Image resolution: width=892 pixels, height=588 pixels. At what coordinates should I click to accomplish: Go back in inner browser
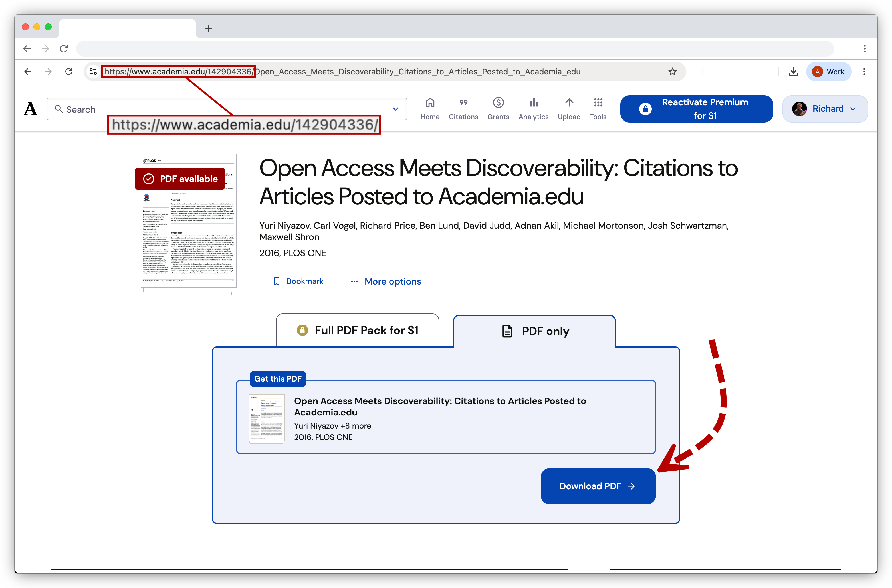coord(28,72)
